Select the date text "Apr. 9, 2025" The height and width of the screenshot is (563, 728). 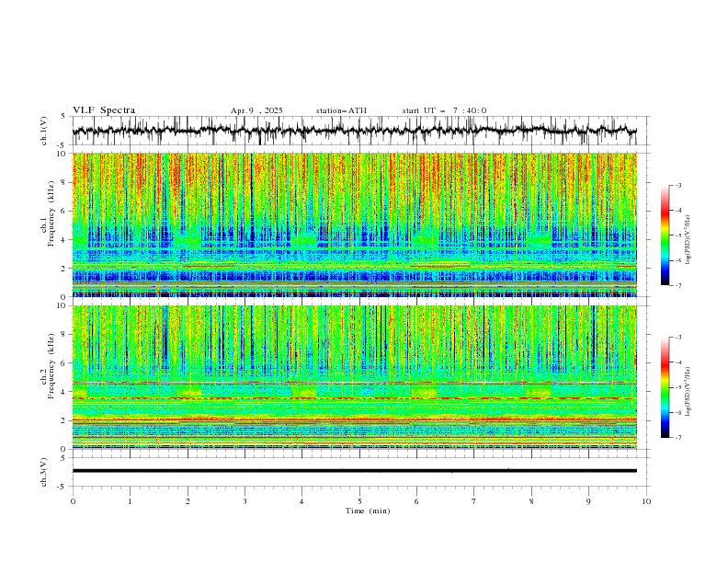tap(256, 110)
